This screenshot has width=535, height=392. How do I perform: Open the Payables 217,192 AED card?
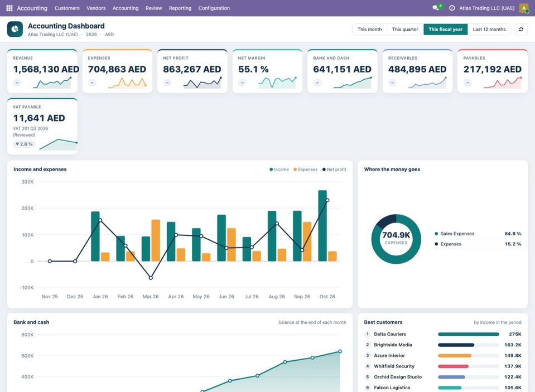(493, 71)
